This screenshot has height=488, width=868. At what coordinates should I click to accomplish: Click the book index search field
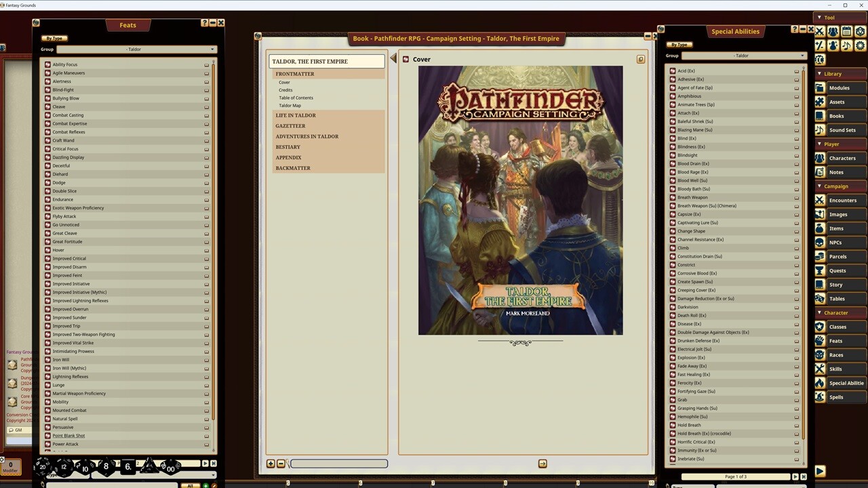click(x=339, y=464)
